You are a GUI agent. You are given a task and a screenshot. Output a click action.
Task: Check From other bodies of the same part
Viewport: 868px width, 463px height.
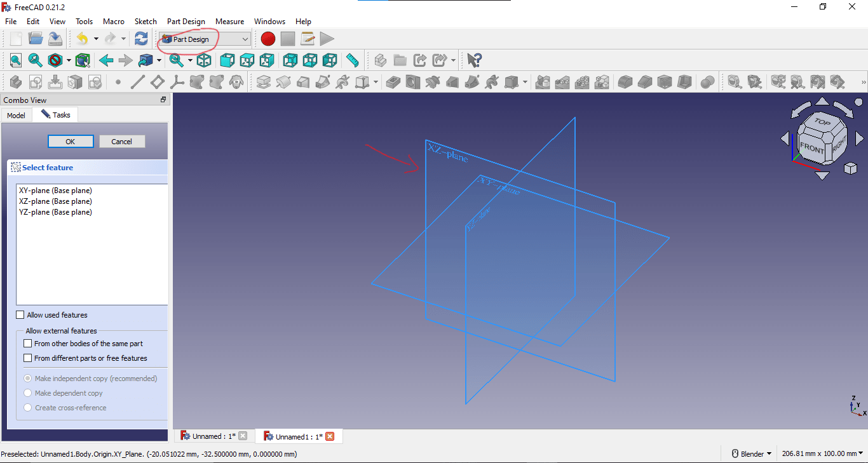pyautogui.click(x=27, y=344)
